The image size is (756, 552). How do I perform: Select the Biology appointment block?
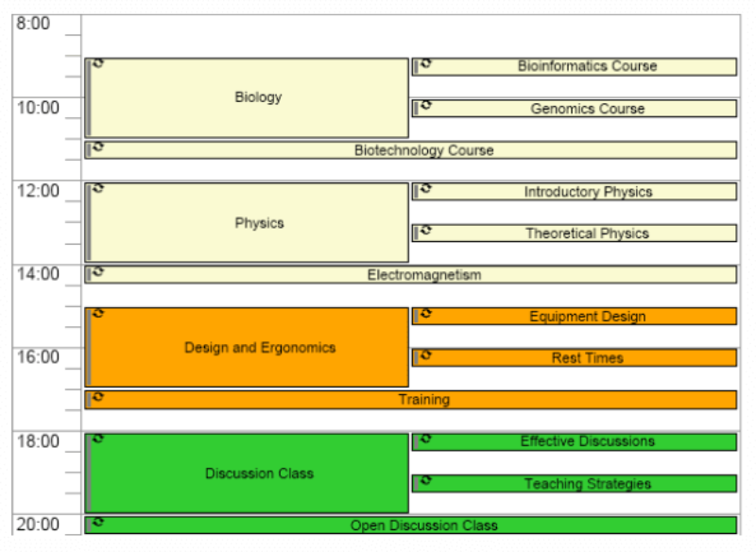[x=250, y=95]
